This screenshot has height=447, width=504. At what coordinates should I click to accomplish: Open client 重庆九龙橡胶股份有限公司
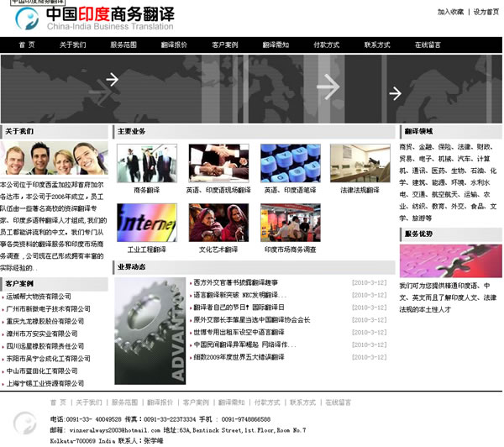(x=48, y=321)
